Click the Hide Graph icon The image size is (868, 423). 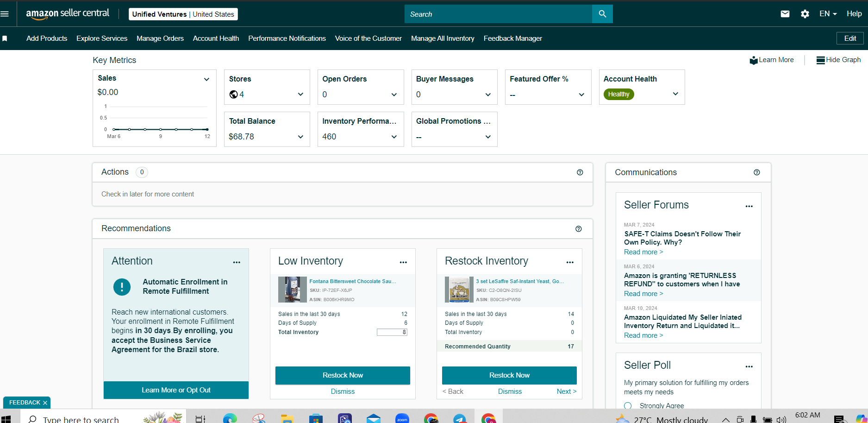(820, 60)
